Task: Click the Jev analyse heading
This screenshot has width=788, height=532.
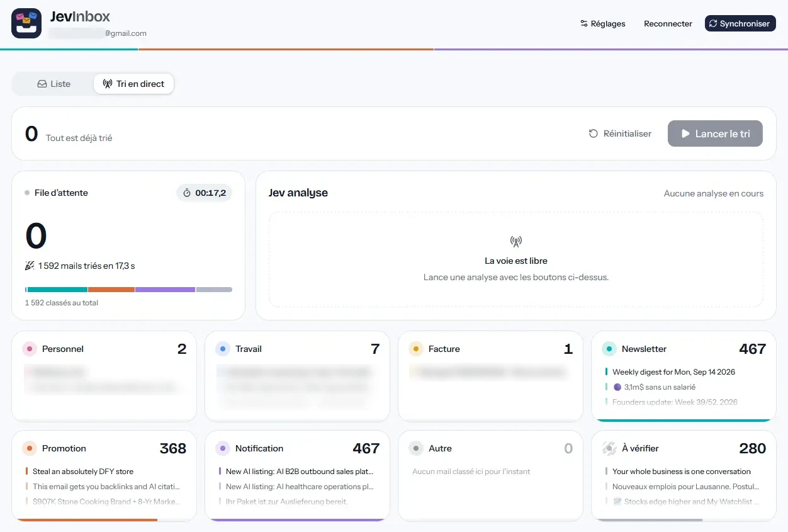Action: [298, 193]
